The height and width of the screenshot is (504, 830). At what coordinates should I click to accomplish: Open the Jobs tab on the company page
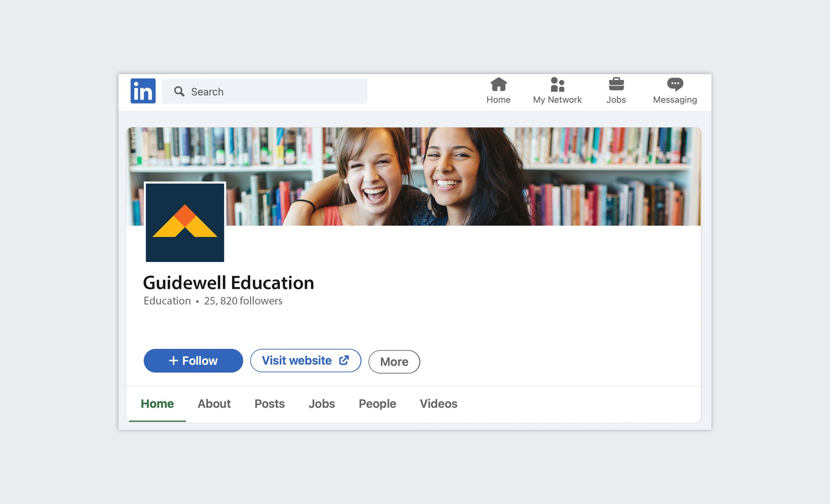pos(322,404)
